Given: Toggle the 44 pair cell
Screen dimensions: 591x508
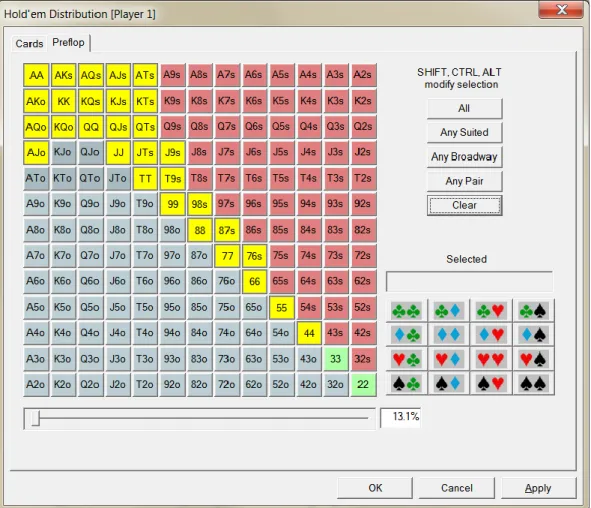Looking at the screenshot, I should [x=309, y=333].
